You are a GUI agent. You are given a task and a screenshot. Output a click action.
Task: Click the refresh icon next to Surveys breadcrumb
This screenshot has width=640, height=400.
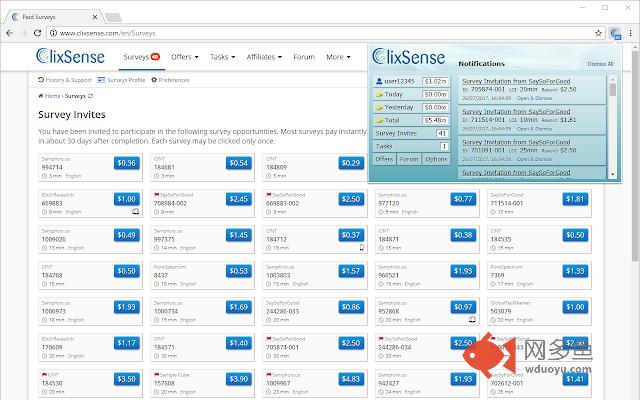tap(91, 96)
